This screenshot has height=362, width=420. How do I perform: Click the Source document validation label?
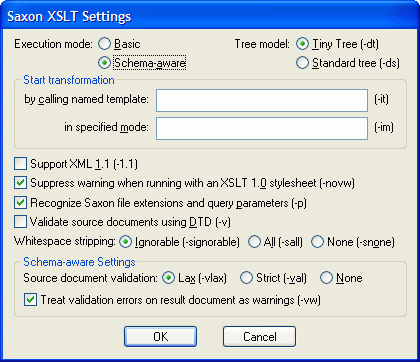(90, 278)
